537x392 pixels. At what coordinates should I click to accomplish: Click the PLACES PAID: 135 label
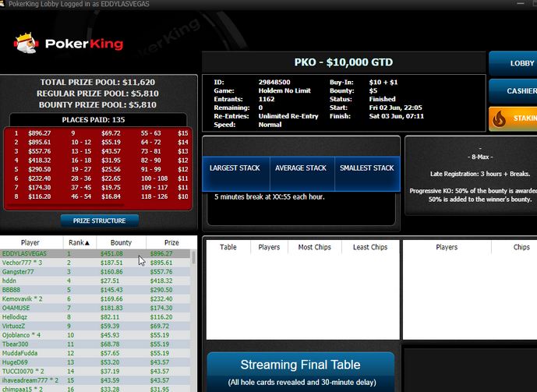coord(94,120)
